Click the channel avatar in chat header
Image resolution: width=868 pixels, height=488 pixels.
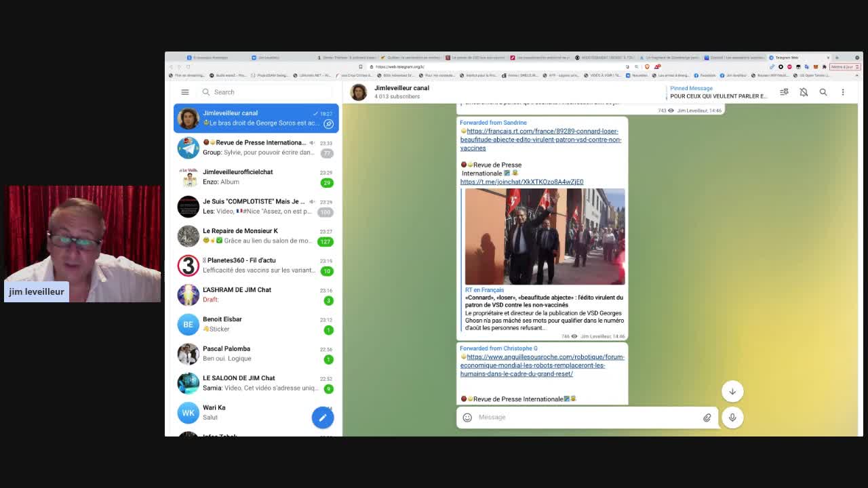coord(359,91)
